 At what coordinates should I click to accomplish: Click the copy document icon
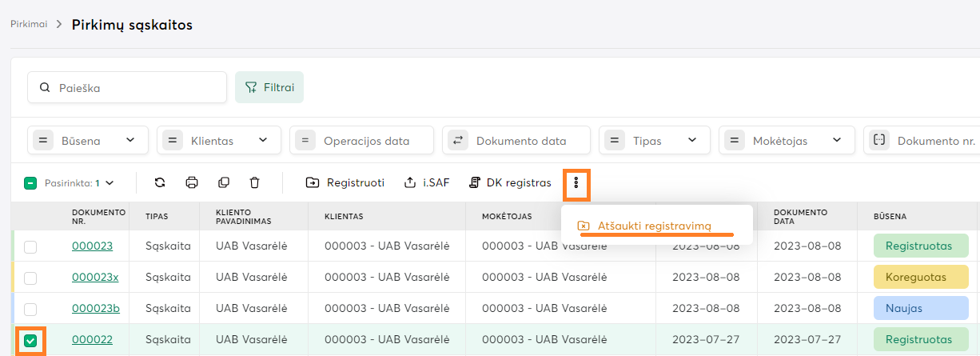tap(224, 182)
